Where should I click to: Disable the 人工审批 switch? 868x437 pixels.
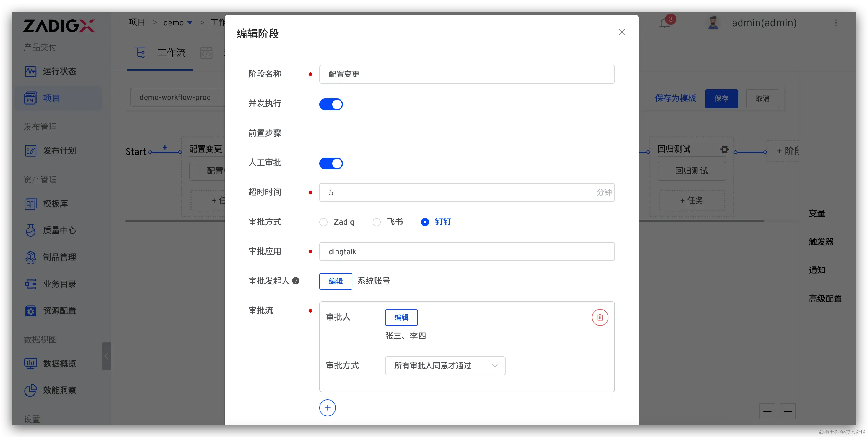click(x=331, y=164)
